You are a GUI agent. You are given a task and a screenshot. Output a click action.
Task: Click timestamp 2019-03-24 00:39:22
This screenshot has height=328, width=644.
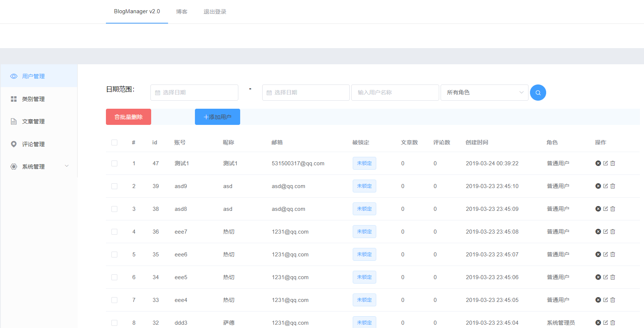point(492,163)
